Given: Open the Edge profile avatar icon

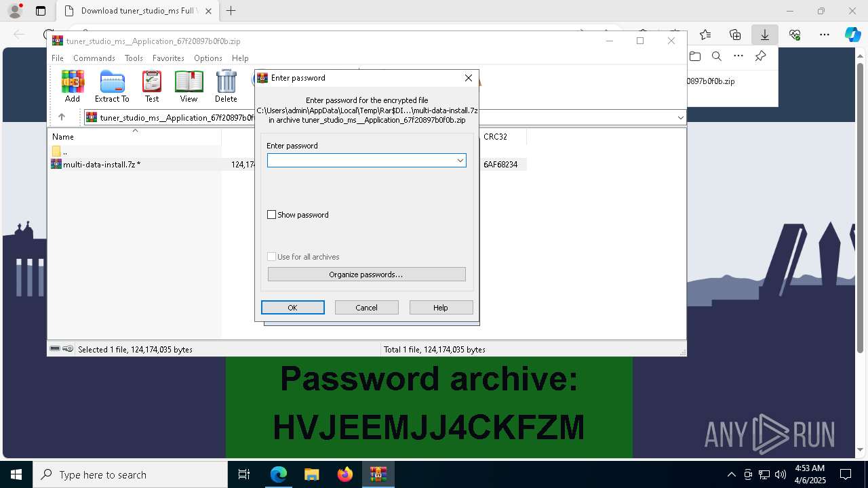Looking at the screenshot, I should (x=14, y=11).
